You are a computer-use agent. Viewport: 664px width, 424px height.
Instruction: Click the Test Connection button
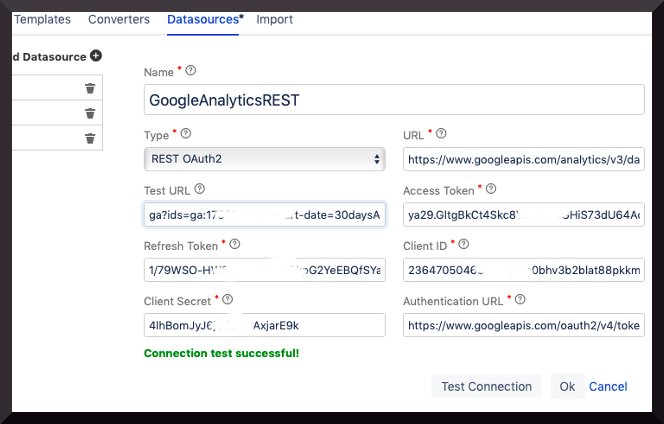click(487, 386)
